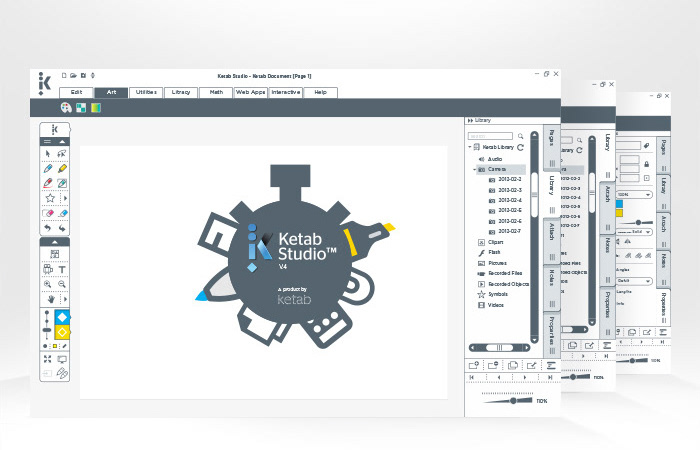Open the video camera recording tool

48,269
